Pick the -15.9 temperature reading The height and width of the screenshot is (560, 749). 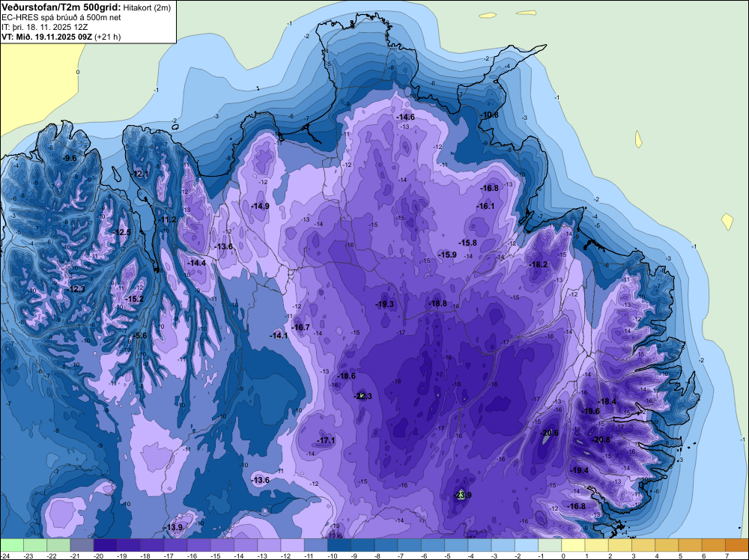[448, 255]
